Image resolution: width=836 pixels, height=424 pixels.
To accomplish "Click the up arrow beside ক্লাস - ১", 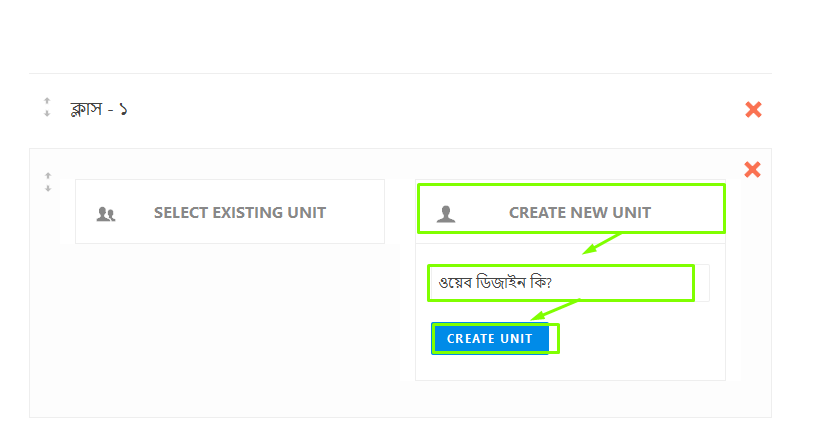I will [x=47, y=101].
